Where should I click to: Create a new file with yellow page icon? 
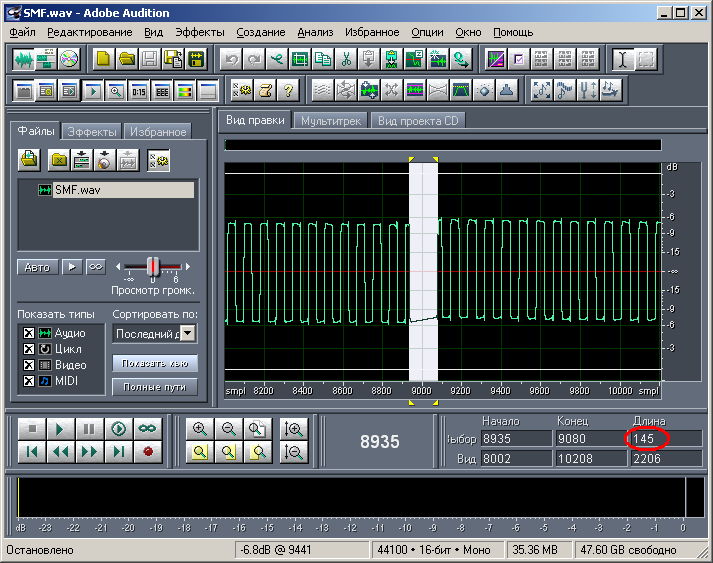tap(104, 59)
